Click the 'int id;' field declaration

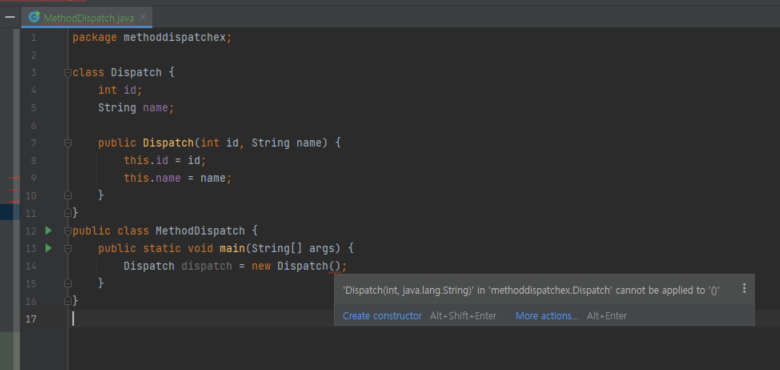[x=120, y=90]
